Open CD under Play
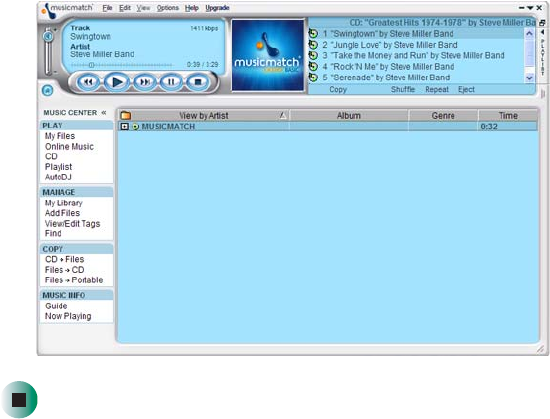Screen dimensions: 550x419 click(51, 156)
